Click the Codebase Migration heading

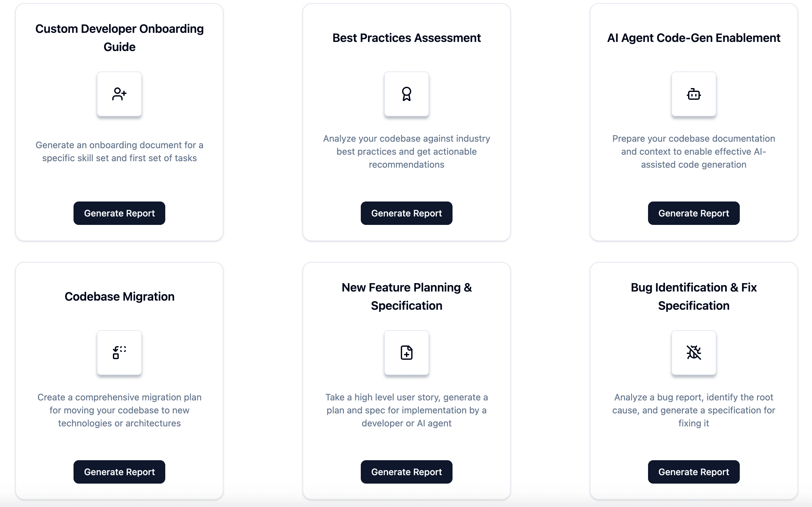tap(119, 296)
